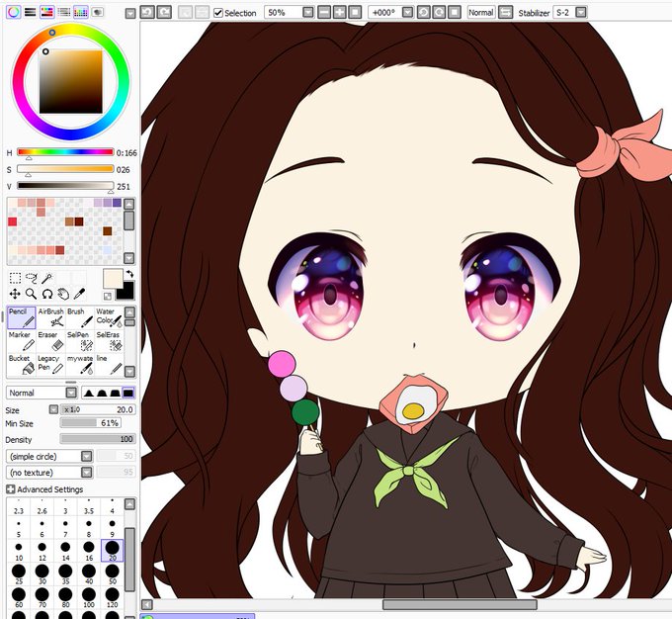Toggle the HSV slider panel
Image resolution: width=672 pixels, height=619 pixels.
(47, 12)
